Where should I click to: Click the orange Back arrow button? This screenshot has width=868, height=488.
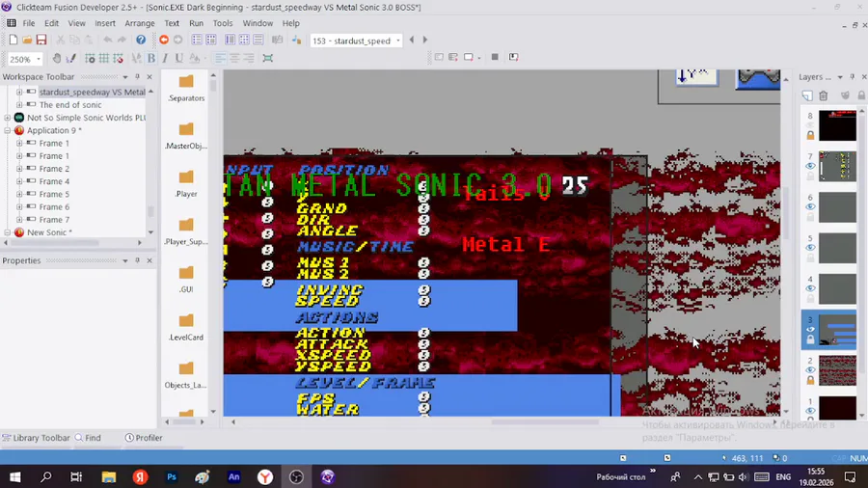[x=164, y=40]
